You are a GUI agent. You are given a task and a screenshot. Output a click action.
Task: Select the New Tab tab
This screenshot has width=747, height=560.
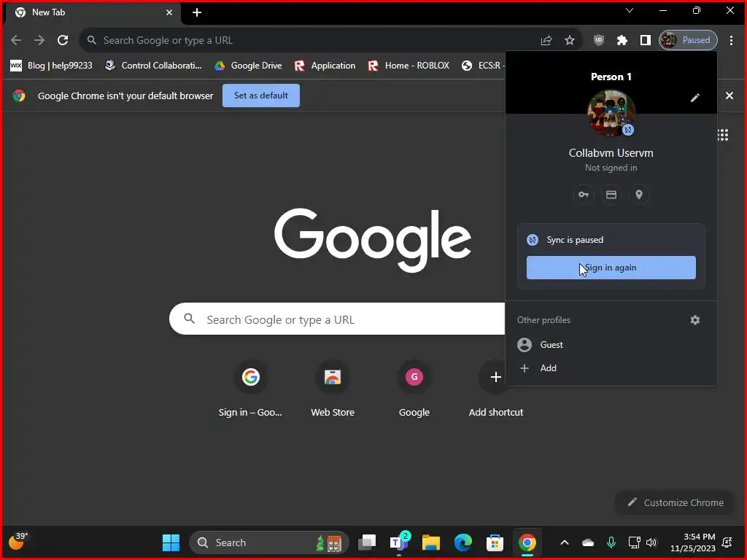(x=94, y=13)
